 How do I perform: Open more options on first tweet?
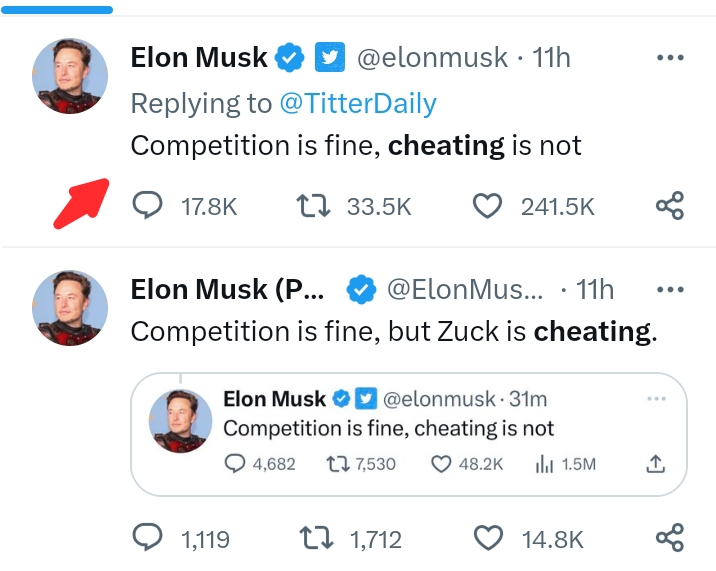669,58
